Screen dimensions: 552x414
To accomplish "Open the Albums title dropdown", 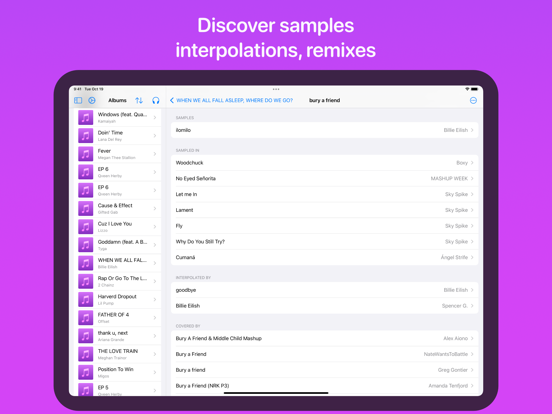I will (117, 100).
